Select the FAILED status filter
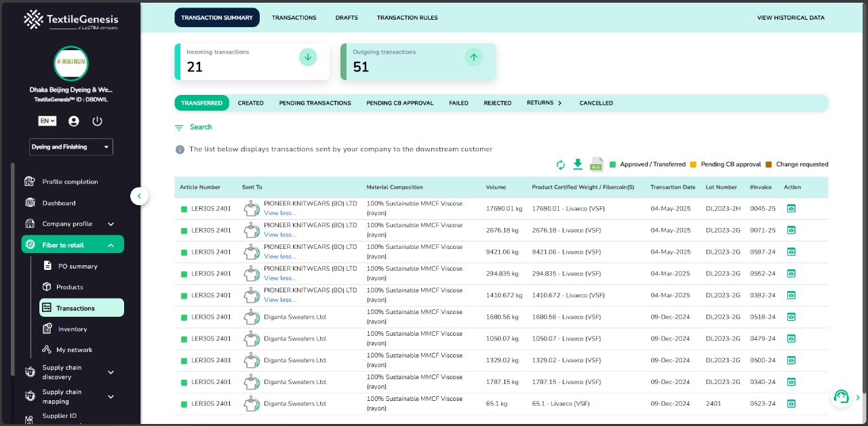Image resolution: width=868 pixels, height=426 pixels. click(x=458, y=103)
